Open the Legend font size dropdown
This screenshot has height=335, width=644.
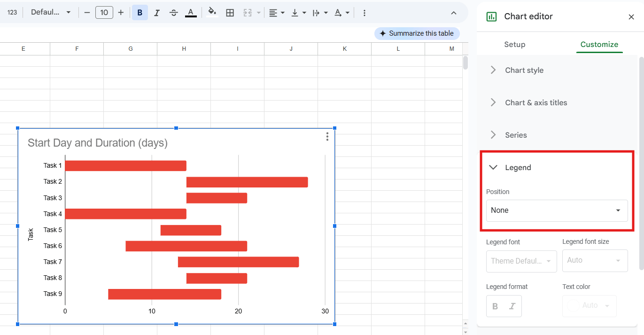click(595, 260)
